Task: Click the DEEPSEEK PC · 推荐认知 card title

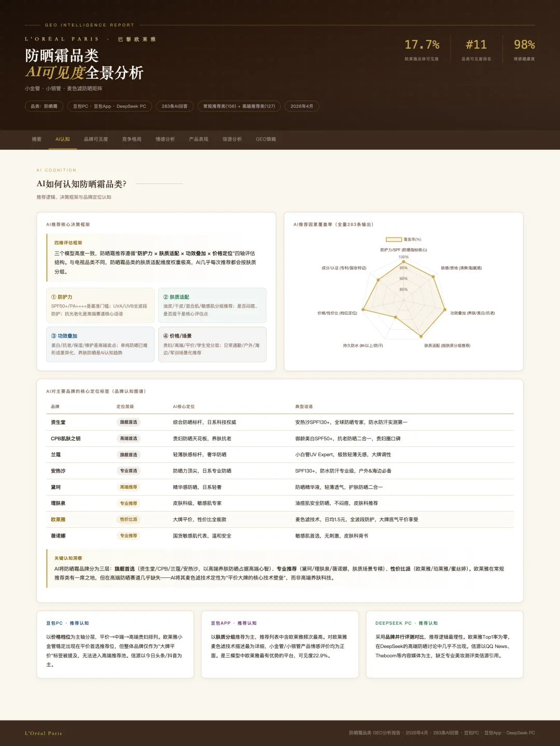Action: click(x=407, y=623)
